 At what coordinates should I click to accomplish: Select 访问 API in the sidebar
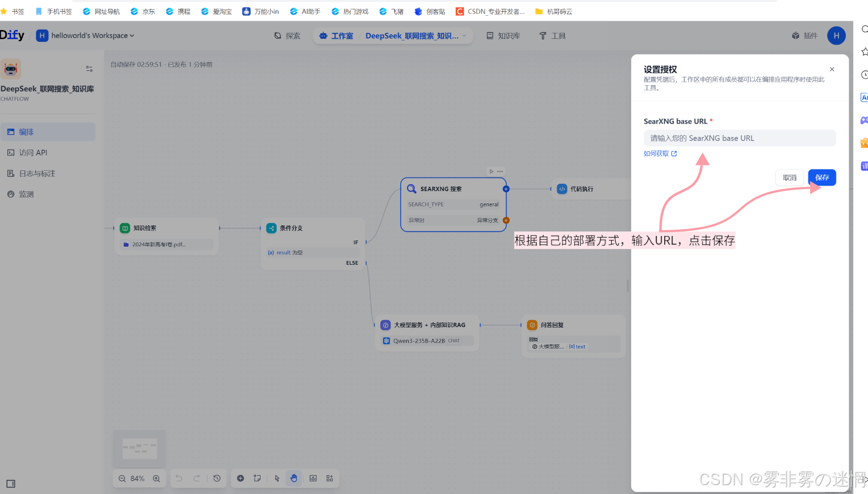pos(48,153)
